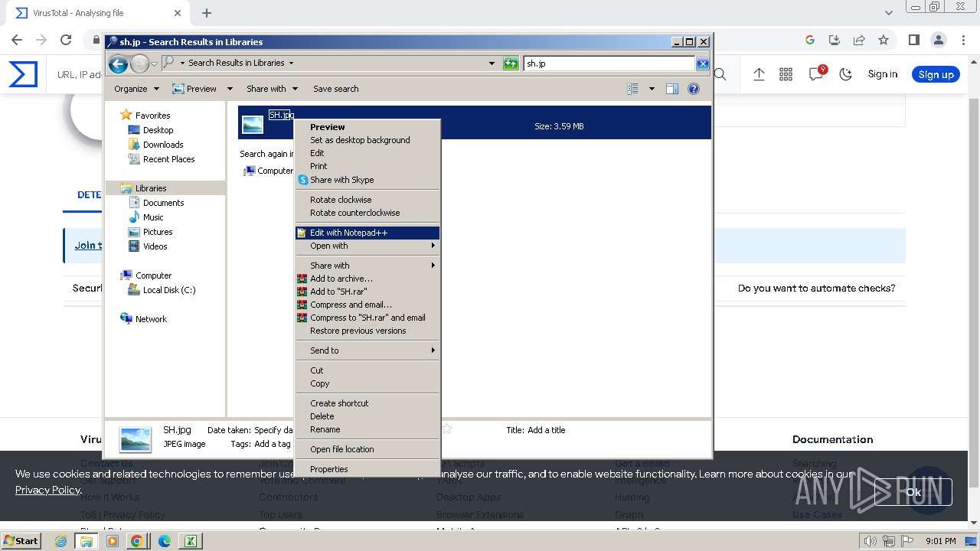Screen dimensions: 980x551
Task: Open Internet Explorer from taskbar
Action: 61,541
